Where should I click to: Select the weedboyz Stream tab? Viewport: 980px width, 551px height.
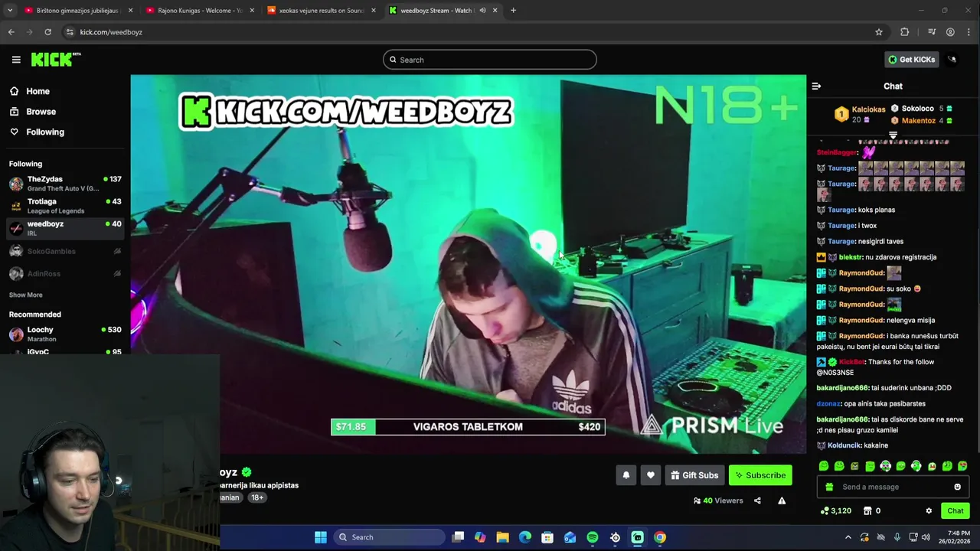tap(436, 11)
